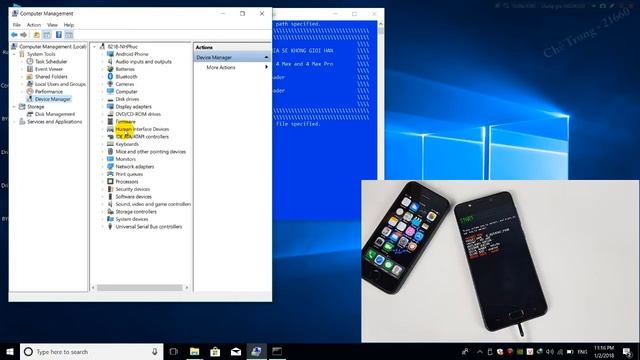Toggle the Show/Hide Action Pane toolbar icon

click(69, 35)
